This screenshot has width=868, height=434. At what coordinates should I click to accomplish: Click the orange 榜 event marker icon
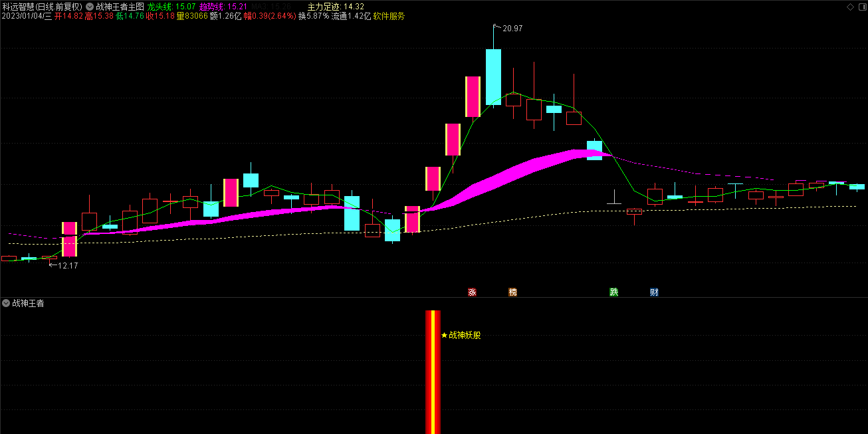point(512,292)
